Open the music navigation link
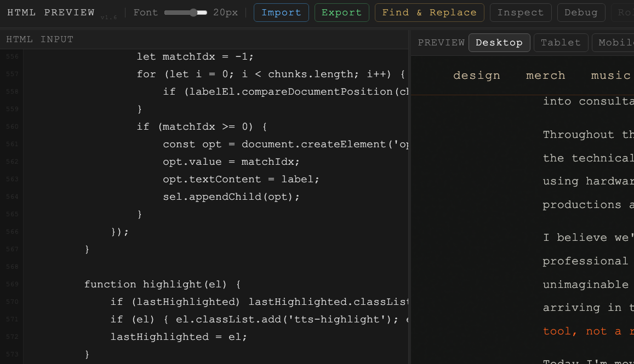 [610, 76]
